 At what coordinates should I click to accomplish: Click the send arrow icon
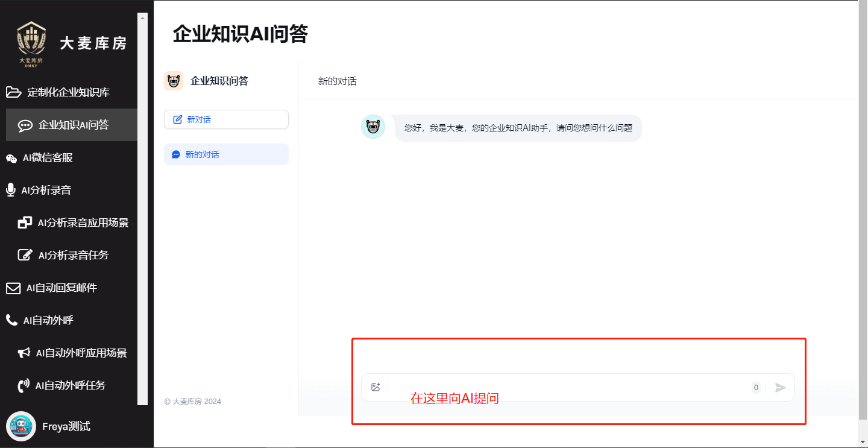click(x=781, y=387)
